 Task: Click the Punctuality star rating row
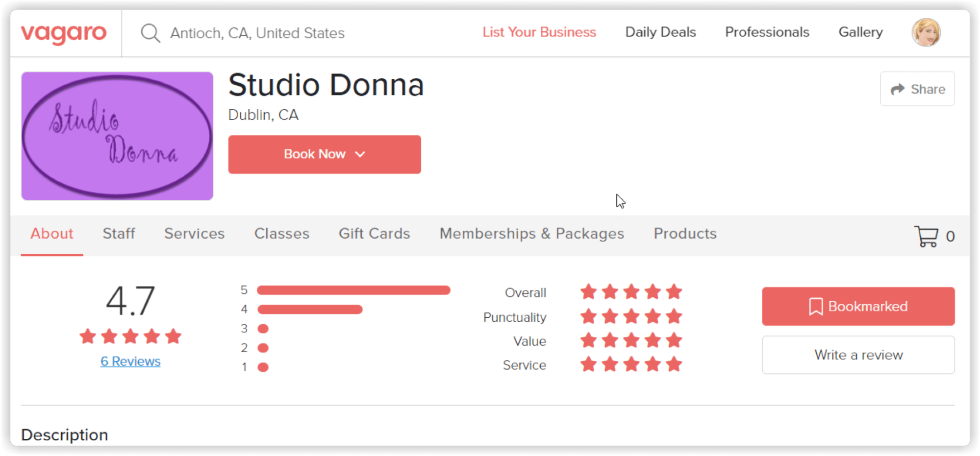[631, 316]
